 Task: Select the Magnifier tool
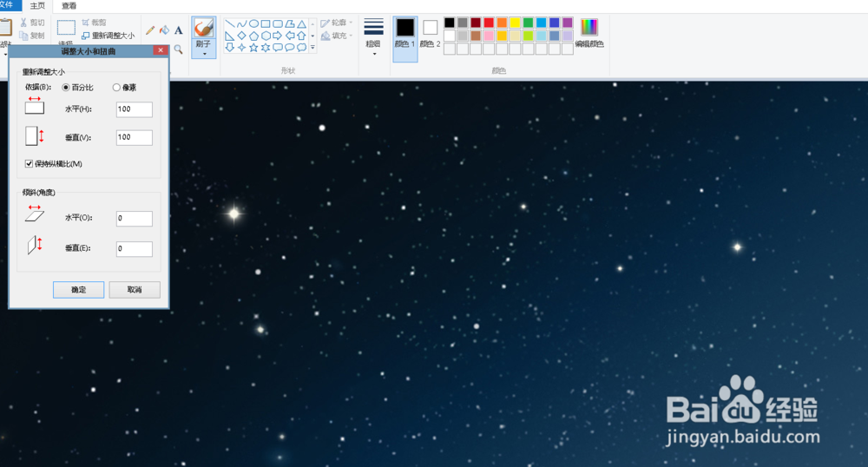click(x=178, y=49)
